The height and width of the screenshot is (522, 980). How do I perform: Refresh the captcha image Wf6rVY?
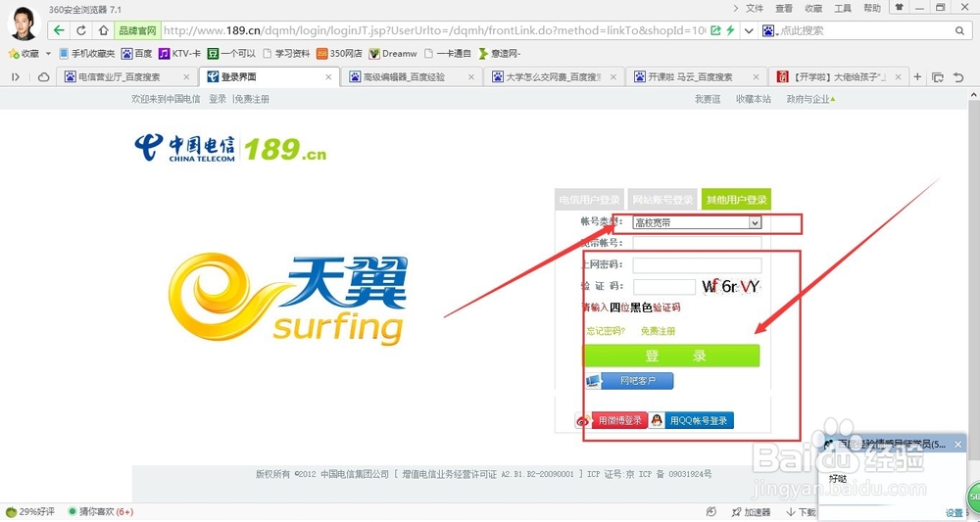731,287
